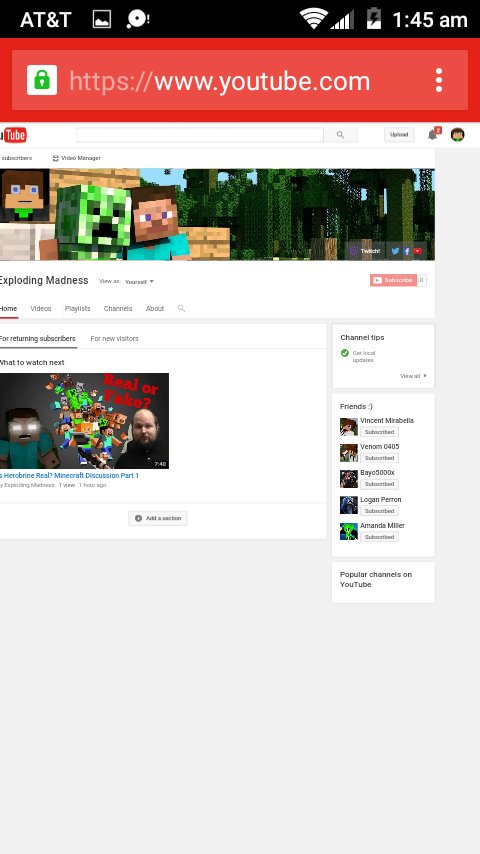This screenshot has height=854, width=480.
Task: Open the 'View as: Yourself' dropdown
Action: coord(126,282)
